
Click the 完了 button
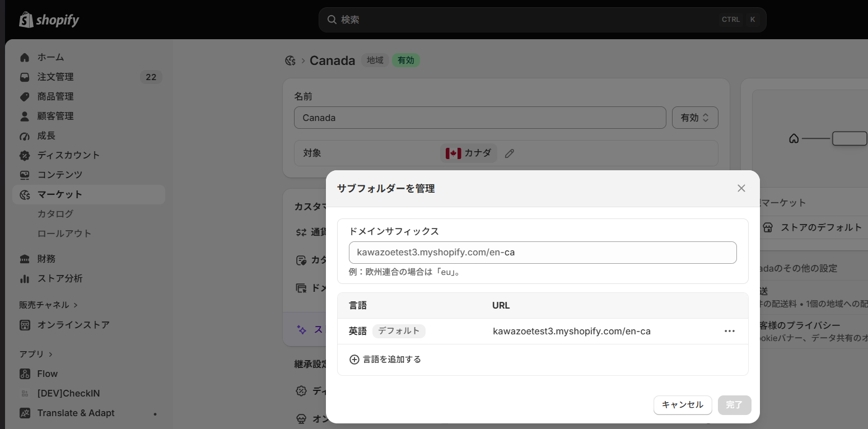[x=734, y=405]
